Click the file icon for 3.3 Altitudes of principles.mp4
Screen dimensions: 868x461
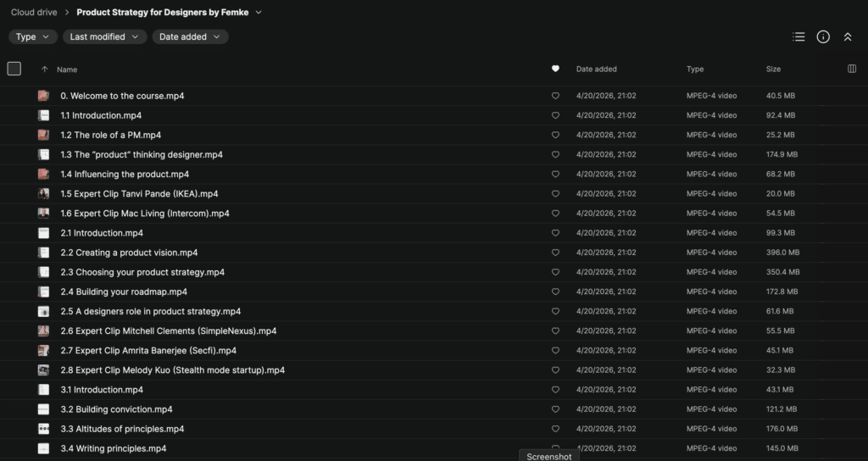(x=43, y=429)
